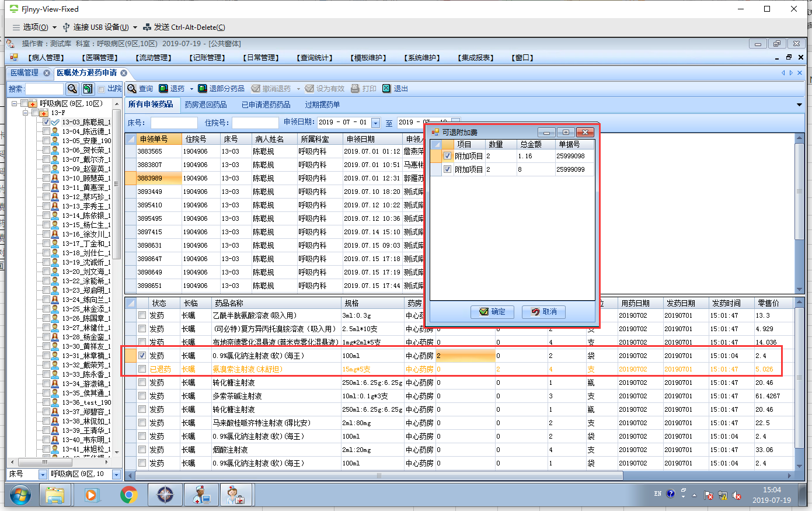Click the 查询 search toolbar icon
This screenshot has height=511, width=812.
(133, 89)
